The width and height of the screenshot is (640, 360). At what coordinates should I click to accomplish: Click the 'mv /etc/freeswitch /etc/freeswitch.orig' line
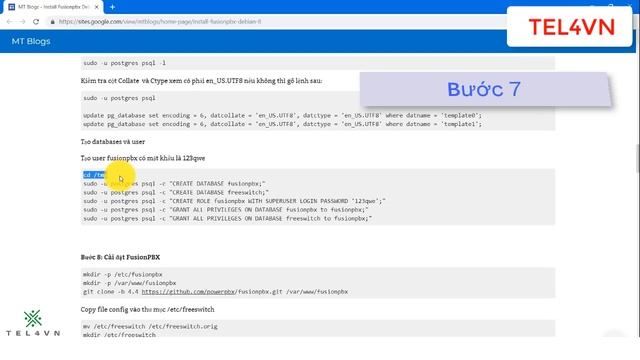(x=150, y=327)
